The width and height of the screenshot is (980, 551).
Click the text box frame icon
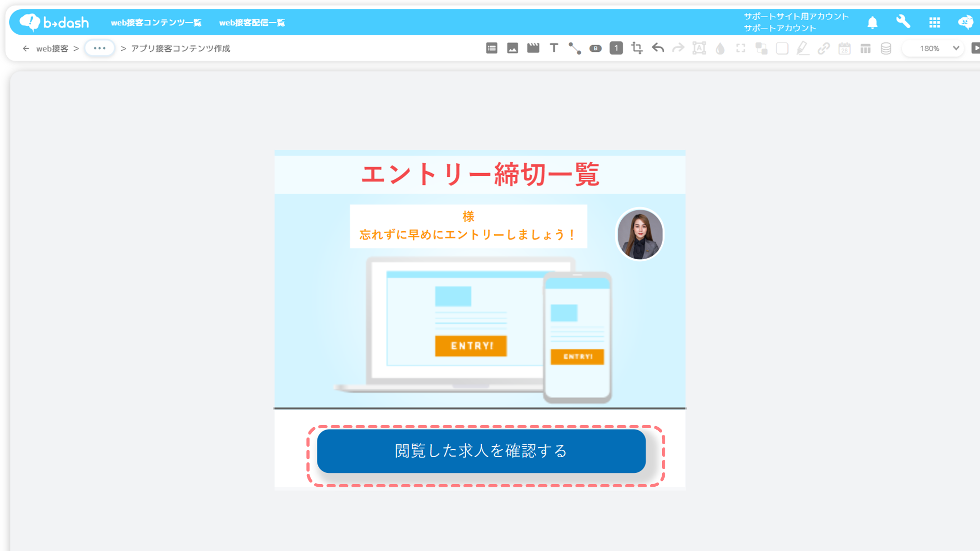coord(699,48)
